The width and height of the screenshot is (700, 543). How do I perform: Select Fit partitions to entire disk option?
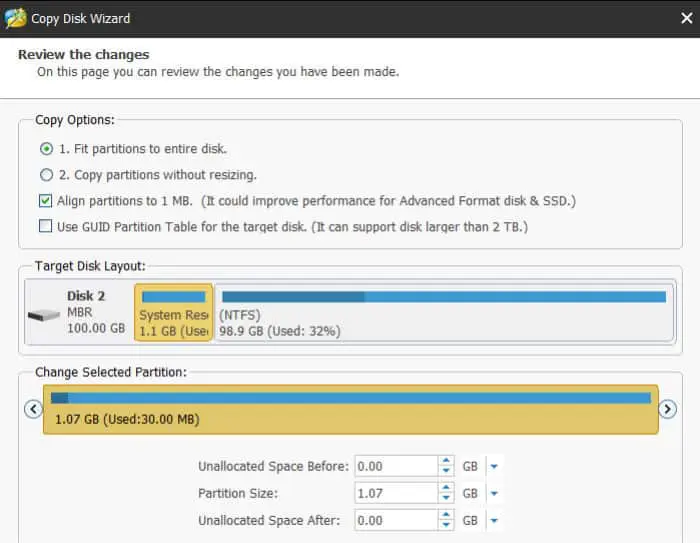coord(46,149)
